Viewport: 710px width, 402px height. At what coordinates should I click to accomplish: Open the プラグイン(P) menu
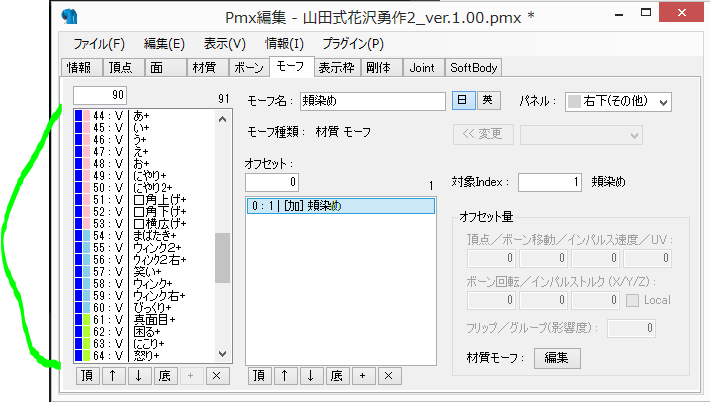click(353, 44)
